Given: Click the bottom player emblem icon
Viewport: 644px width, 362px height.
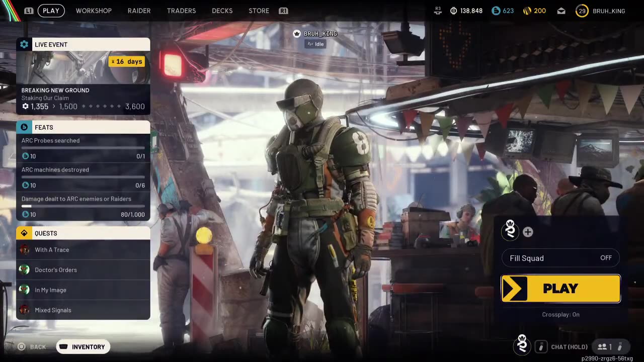Looking at the screenshot, I should click(x=522, y=345).
